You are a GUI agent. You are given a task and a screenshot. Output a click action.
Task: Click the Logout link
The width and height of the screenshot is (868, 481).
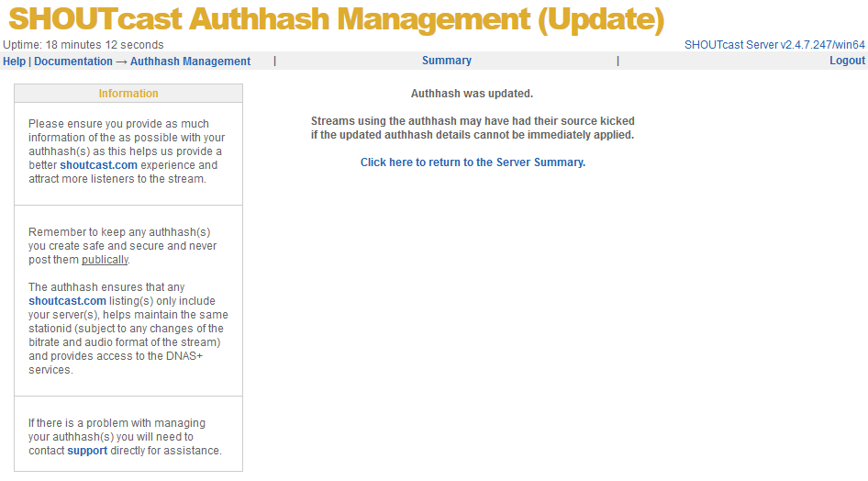pyautogui.click(x=847, y=61)
